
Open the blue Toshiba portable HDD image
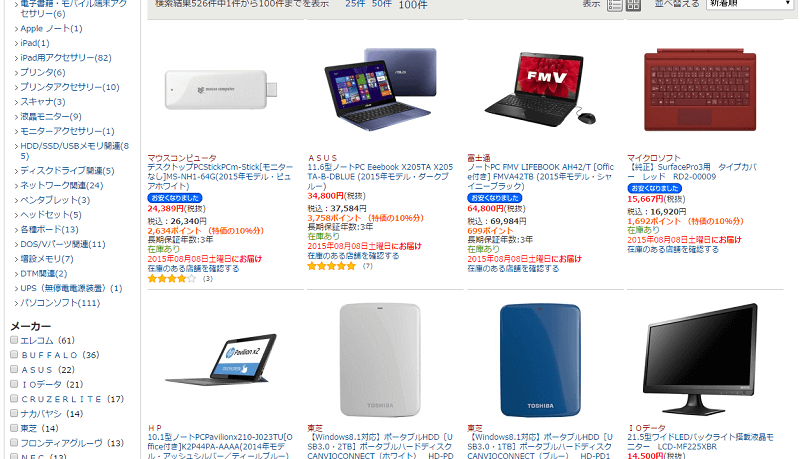tap(540, 360)
